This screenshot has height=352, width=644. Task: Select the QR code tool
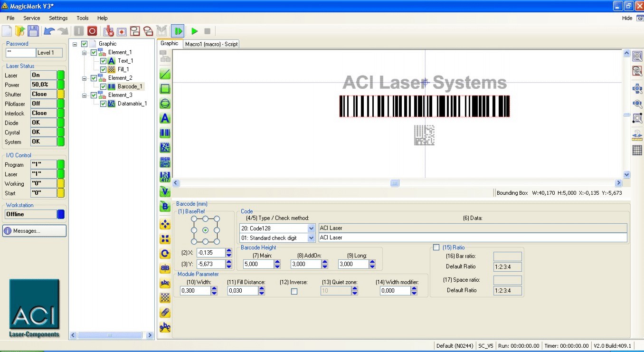[x=165, y=162]
